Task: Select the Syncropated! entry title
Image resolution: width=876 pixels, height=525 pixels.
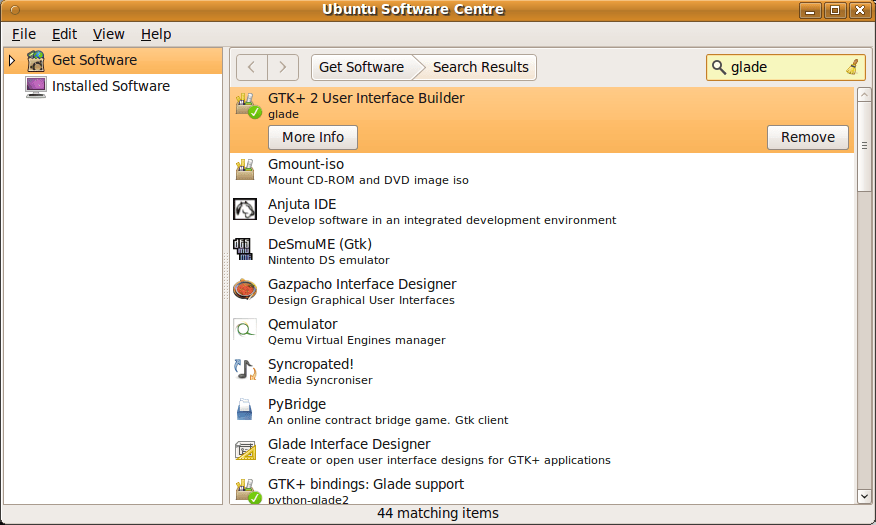Action: [311, 365]
